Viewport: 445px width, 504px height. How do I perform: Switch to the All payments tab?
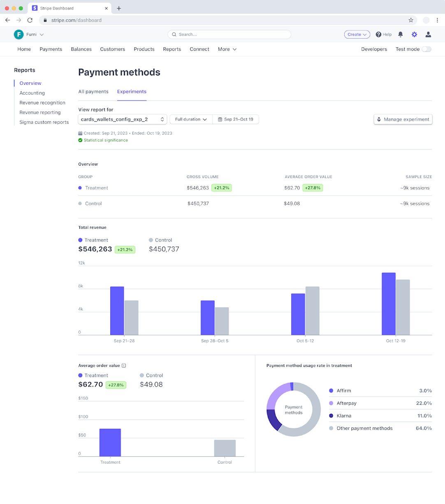coord(93,92)
